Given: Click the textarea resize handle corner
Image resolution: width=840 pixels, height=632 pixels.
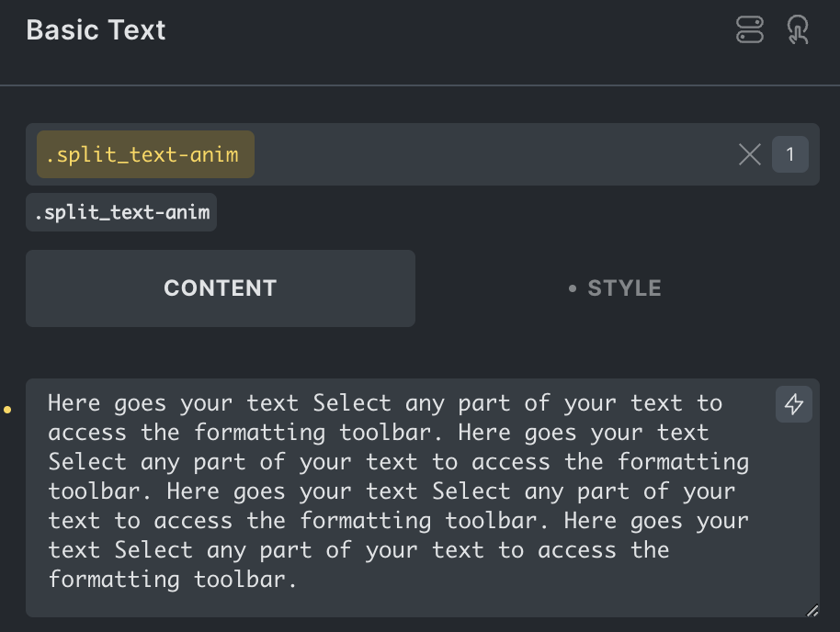Looking at the screenshot, I should [x=812, y=611].
